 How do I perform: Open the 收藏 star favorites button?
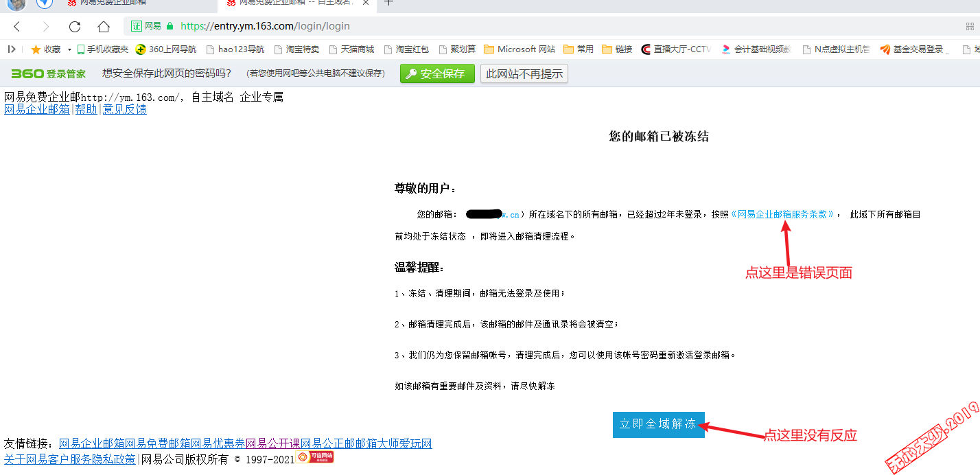click(46, 49)
